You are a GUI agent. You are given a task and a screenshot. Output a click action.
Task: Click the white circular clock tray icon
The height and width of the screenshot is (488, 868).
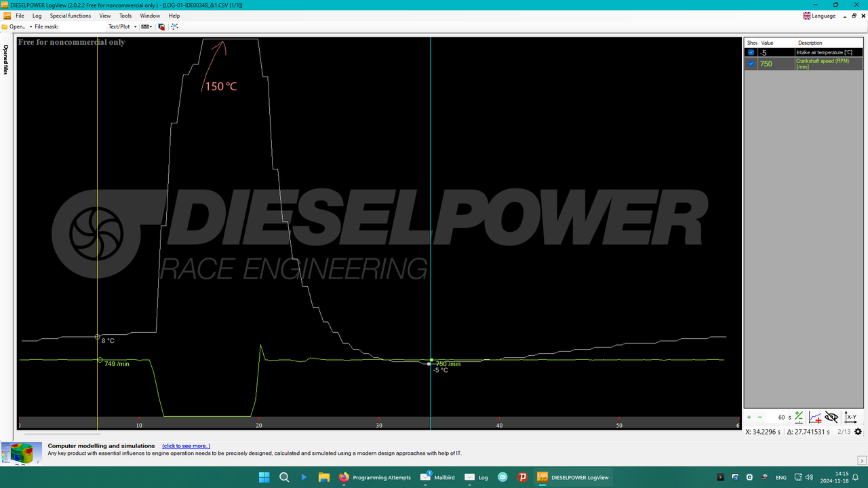pyautogui.click(x=749, y=477)
